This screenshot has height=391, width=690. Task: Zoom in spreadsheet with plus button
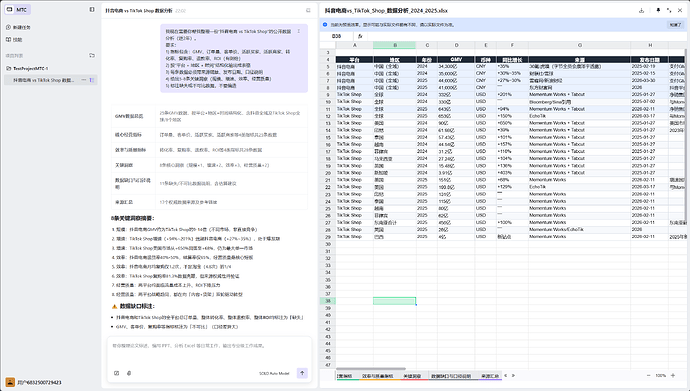[x=673, y=376]
